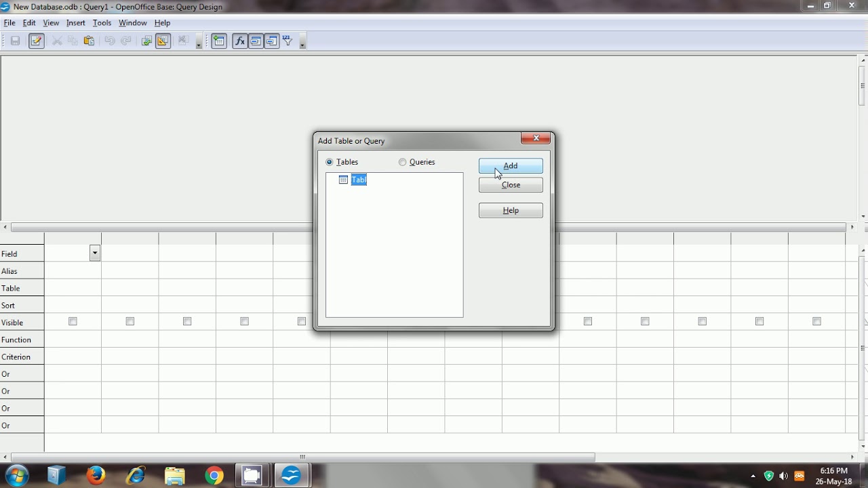This screenshot has height=488, width=868.
Task: Open the Edit menu
Action: (x=29, y=22)
